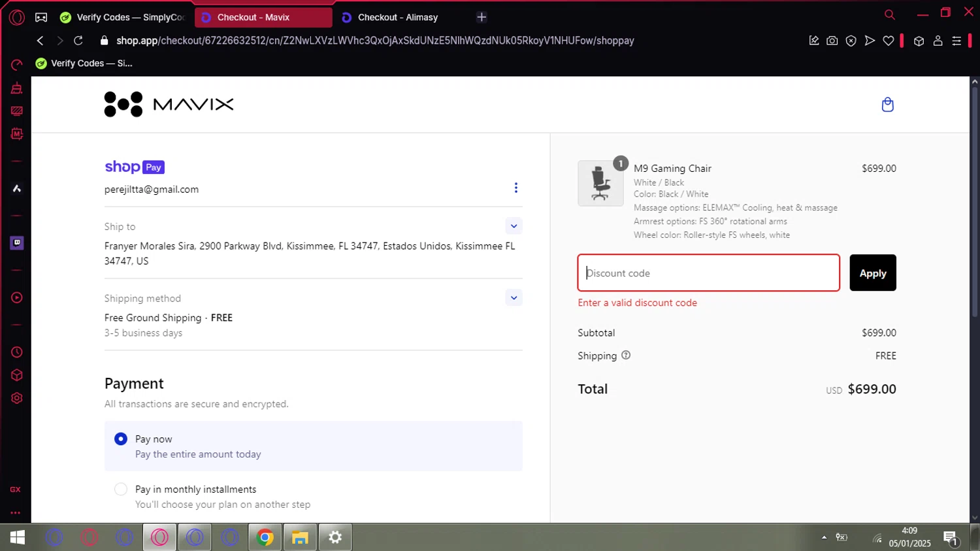This screenshot has width=980, height=551.
Task: Open GX Corner gamepad icon
Action: click(41, 18)
